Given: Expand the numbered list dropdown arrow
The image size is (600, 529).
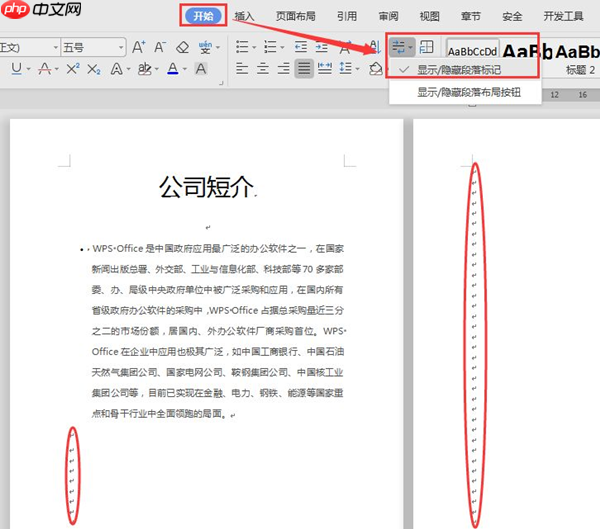Looking at the screenshot, I should [282, 48].
